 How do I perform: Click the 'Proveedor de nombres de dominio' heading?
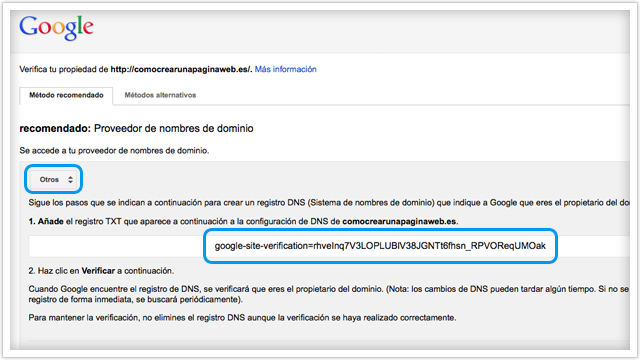(x=173, y=129)
